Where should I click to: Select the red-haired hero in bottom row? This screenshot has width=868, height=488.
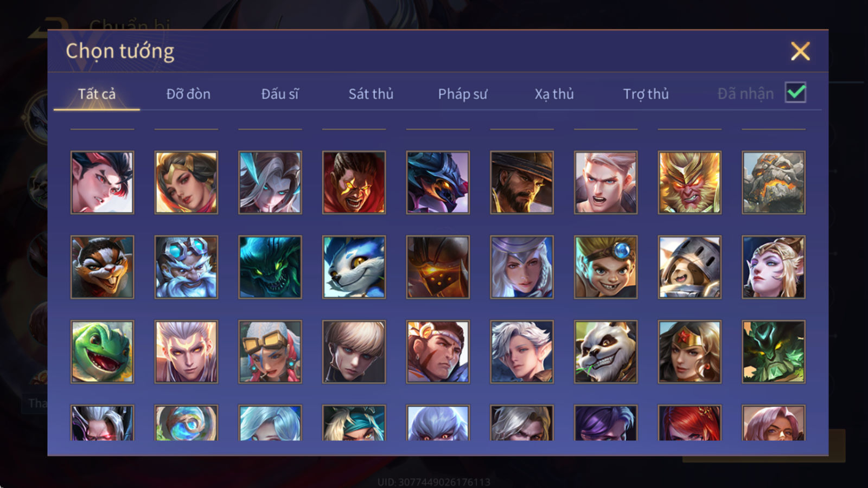690,422
